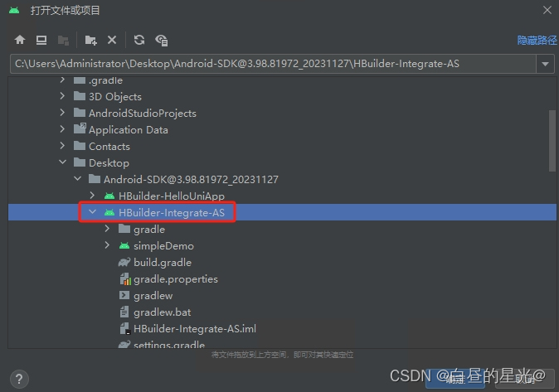559x392 pixels.
Task: Collapse the HBuilder-Integrate-AS project
Action: coord(92,212)
